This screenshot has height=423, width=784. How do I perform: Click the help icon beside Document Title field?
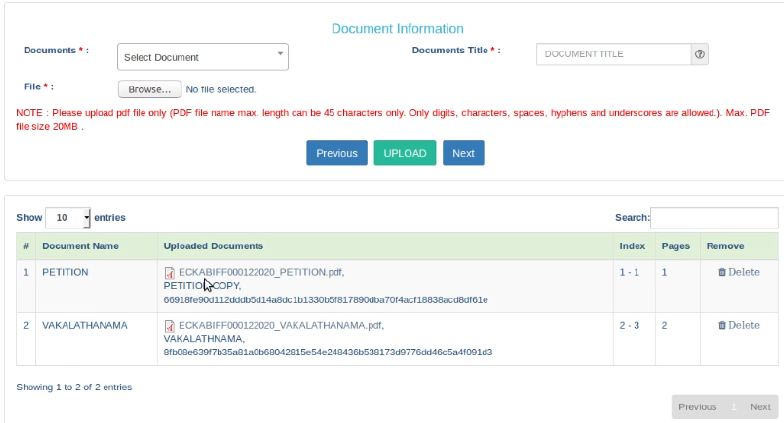[x=700, y=54]
